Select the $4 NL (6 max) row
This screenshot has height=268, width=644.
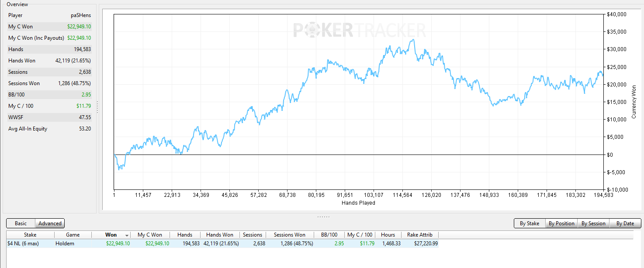tap(222, 244)
